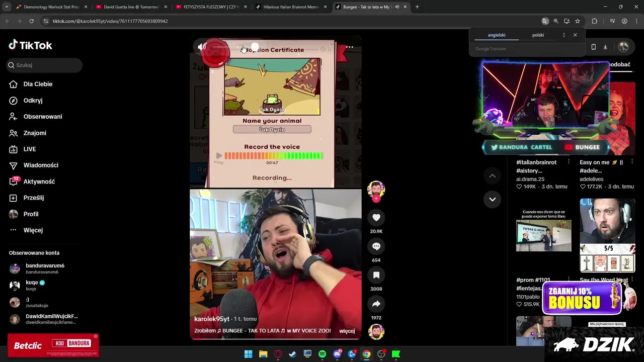Viewport: 644px width, 362px height.
Task: Select angielski in the Google Translate popup
Action: click(497, 35)
